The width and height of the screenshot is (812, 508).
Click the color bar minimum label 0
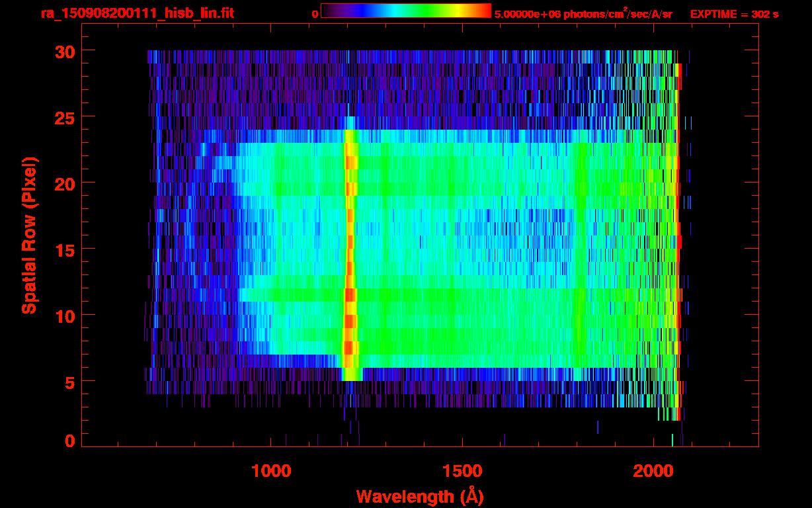pyautogui.click(x=315, y=14)
